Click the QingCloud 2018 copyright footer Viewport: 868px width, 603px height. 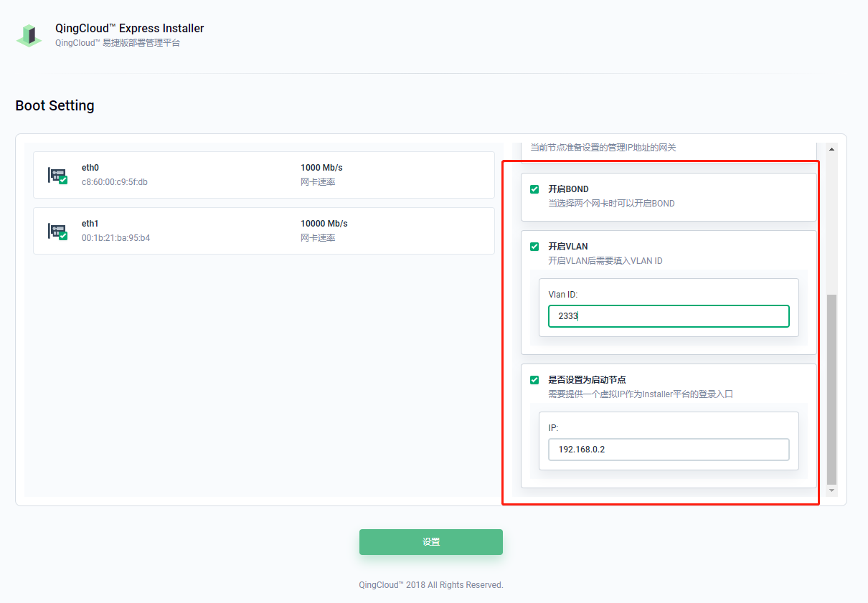click(431, 585)
